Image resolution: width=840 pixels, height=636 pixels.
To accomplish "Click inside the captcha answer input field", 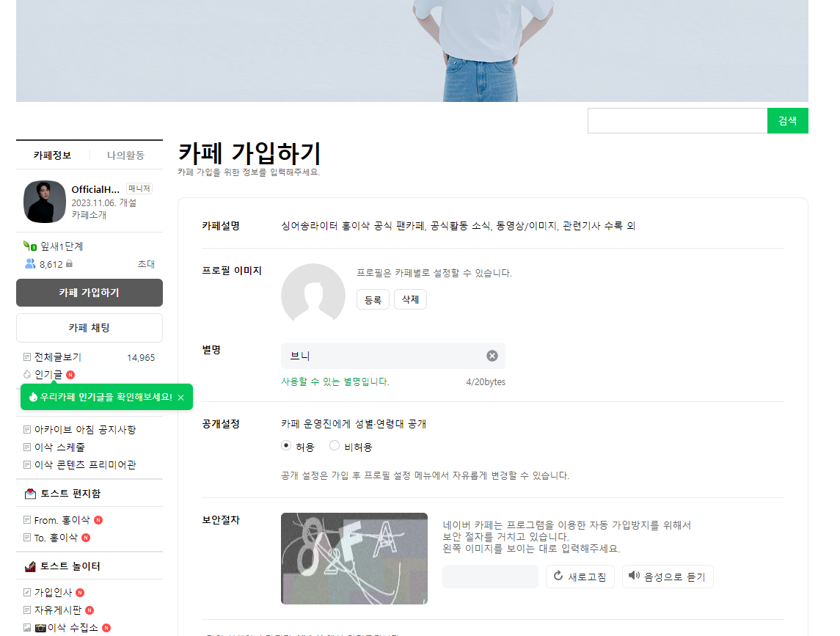I will coord(489,577).
